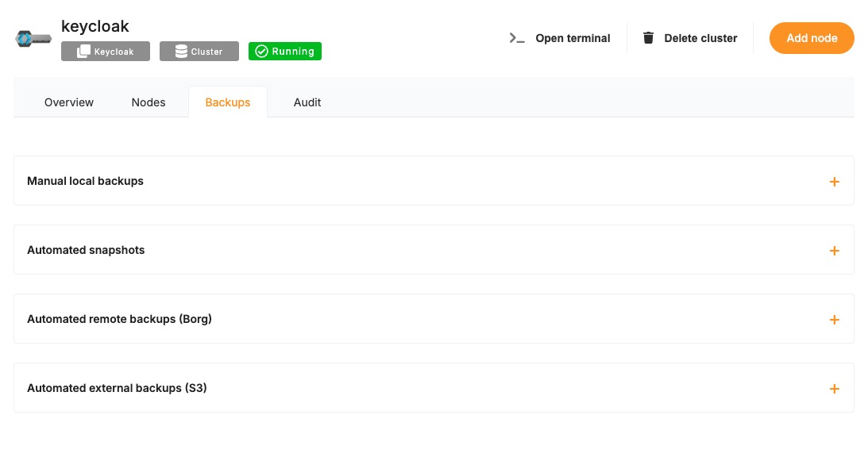
Task: Click the Keycloak application logo
Action: pos(33,38)
